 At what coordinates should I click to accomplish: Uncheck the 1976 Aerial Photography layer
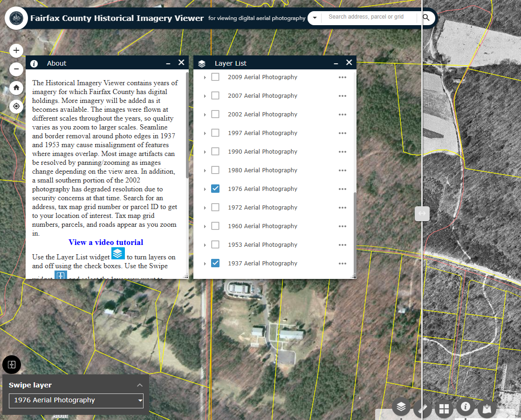[x=215, y=189]
